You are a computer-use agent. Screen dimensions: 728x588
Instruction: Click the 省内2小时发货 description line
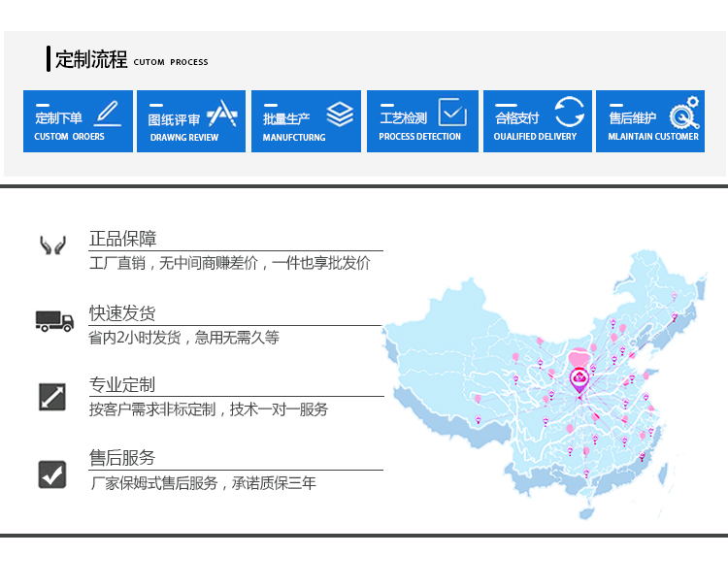pyautogui.click(x=183, y=338)
